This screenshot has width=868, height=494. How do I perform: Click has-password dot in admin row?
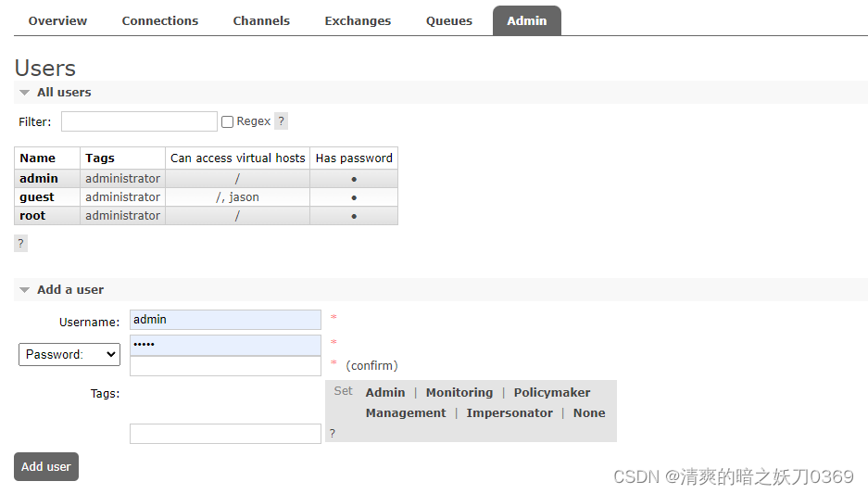click(x=354, y=179)
